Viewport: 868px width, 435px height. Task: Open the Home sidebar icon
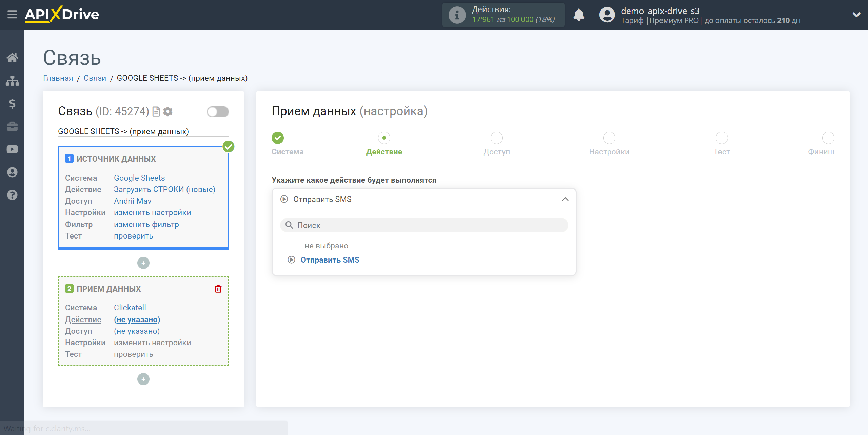point(12,58)
